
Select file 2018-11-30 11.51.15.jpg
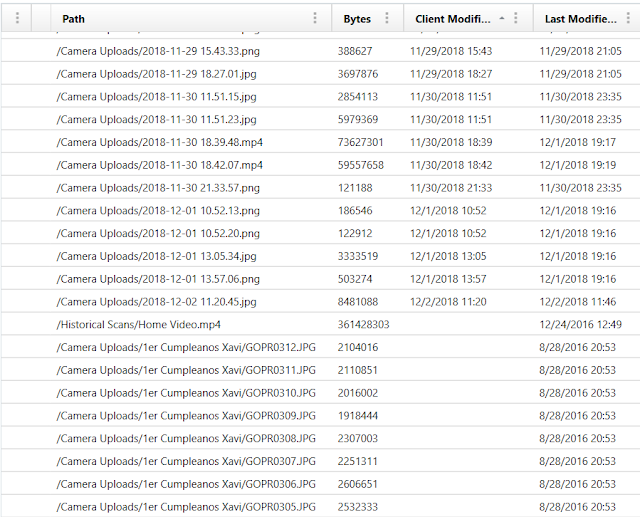(156, 97)
